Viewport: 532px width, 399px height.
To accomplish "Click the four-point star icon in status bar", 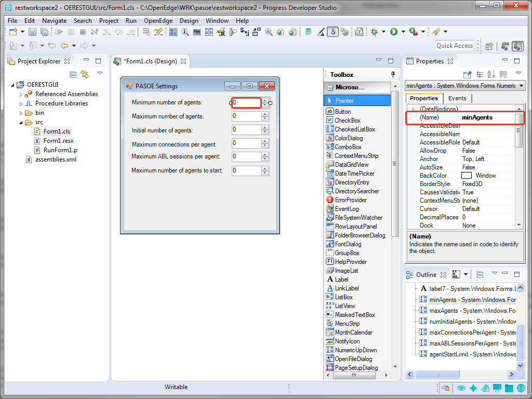I will pos(473,388).
